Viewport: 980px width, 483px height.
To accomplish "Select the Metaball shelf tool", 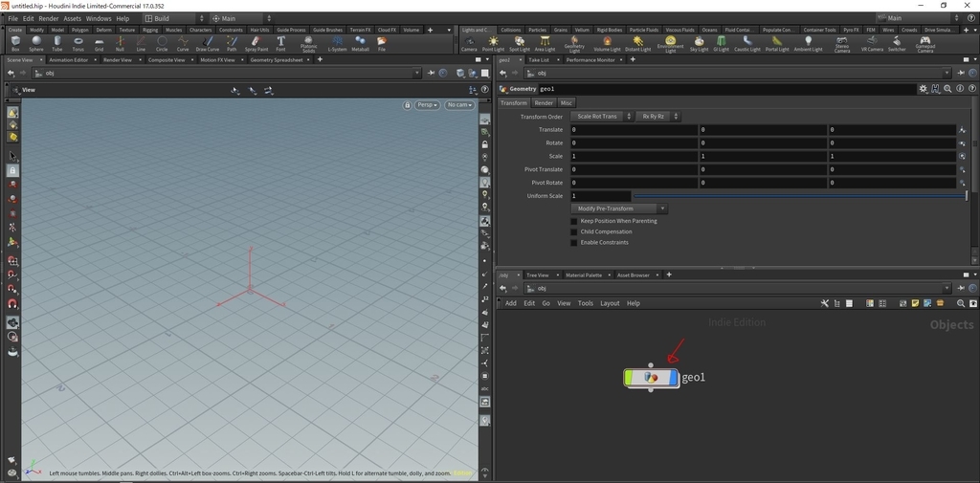I will 361,43.
